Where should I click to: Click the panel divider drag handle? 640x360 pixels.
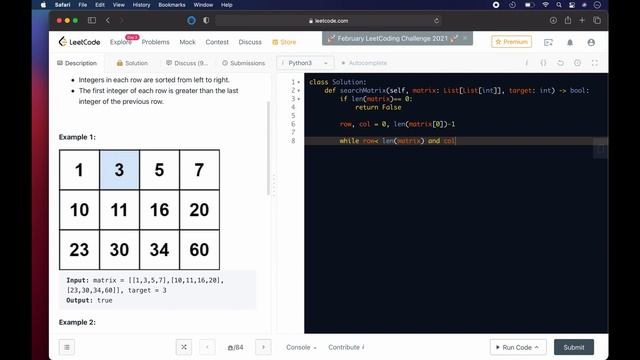[274, 186]
